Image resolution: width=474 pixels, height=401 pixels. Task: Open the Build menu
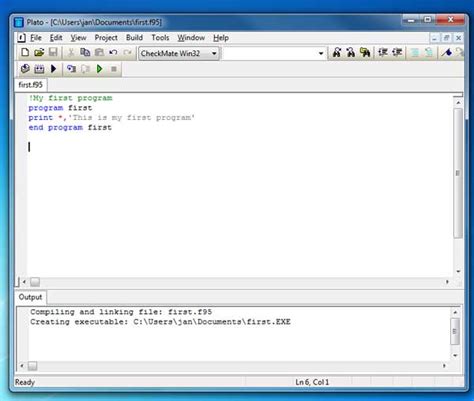(x=134, y=38)
